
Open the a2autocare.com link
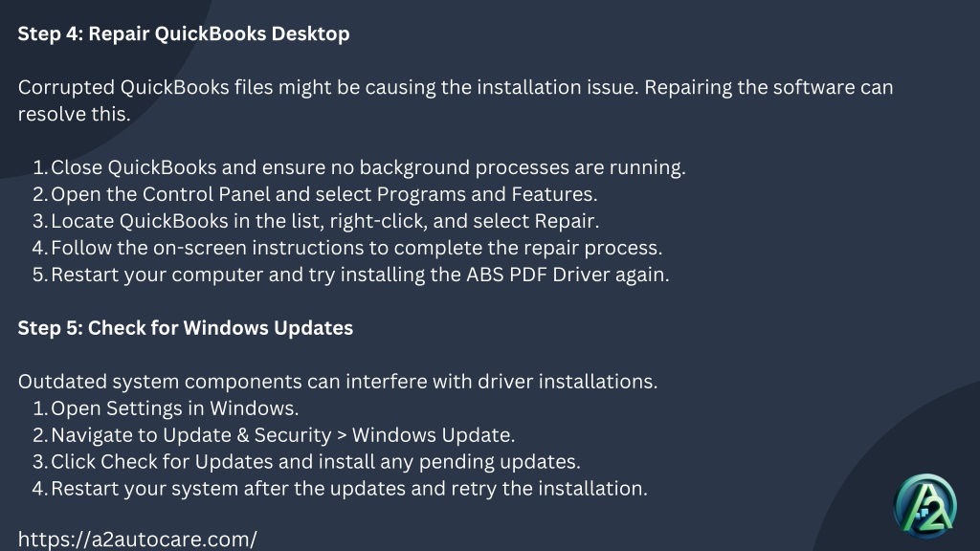coord(137,540)
